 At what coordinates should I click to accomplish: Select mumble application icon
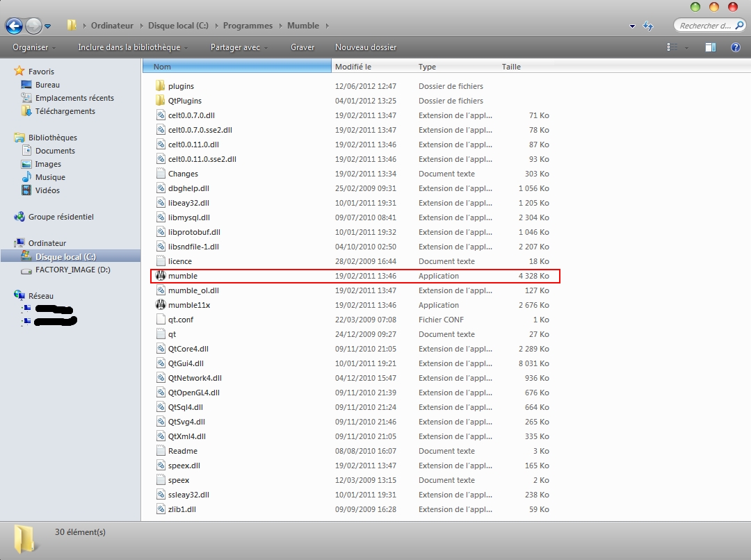tap(161, 276)
